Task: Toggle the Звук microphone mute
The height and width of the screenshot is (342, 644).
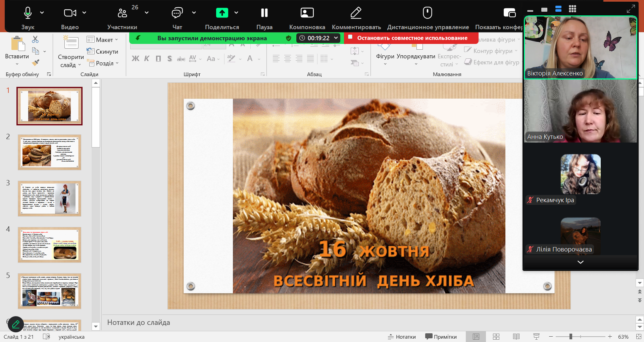Action: pyautogui.click(x=28, y=13)
